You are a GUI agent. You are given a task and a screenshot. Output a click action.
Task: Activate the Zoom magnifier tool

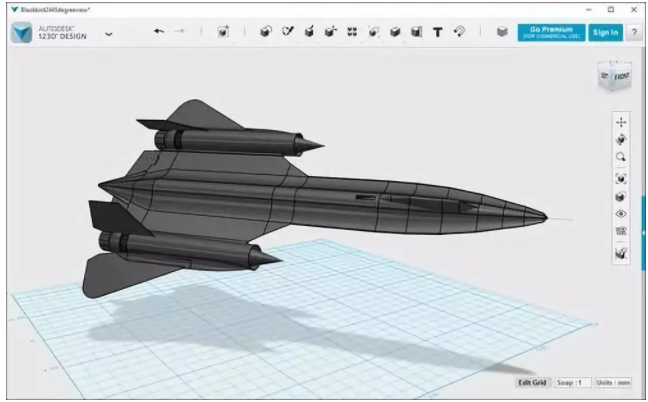621,157
